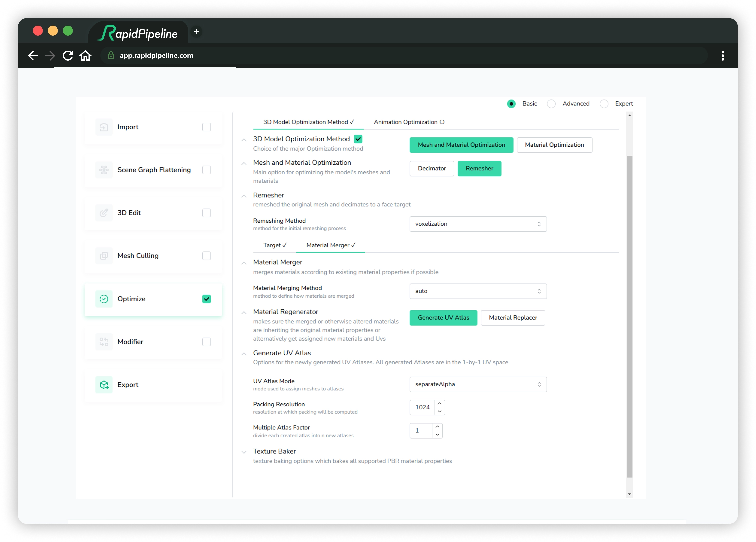This screenshot has height=542, width=756.
Task: Click the address bar lock icon
Action: 111,55
